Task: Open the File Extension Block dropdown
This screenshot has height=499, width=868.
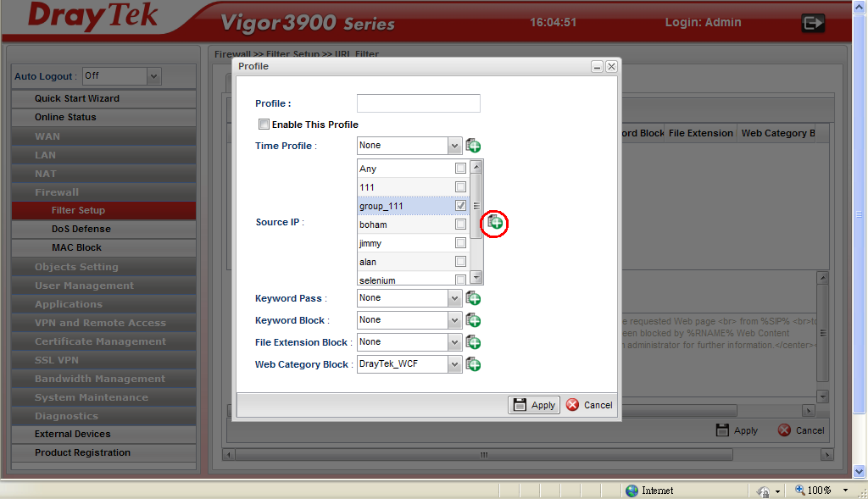Action: pyautogui.click(x=454, y=342)
